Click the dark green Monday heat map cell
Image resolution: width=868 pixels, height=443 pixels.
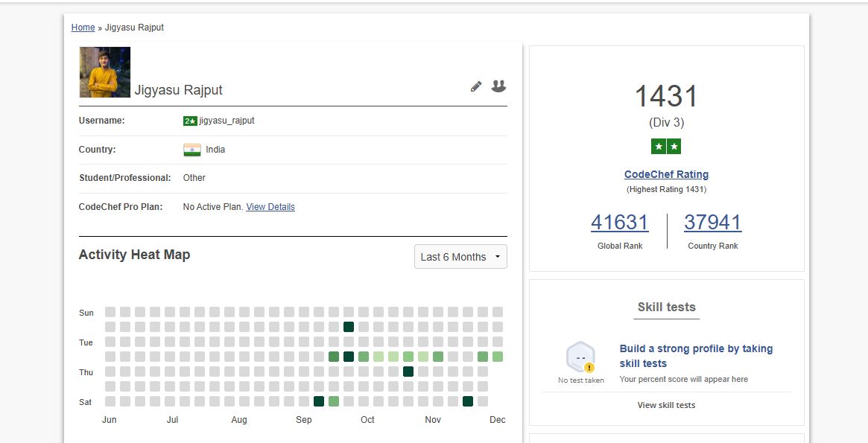pyautogui.click(x=349, y=327)
